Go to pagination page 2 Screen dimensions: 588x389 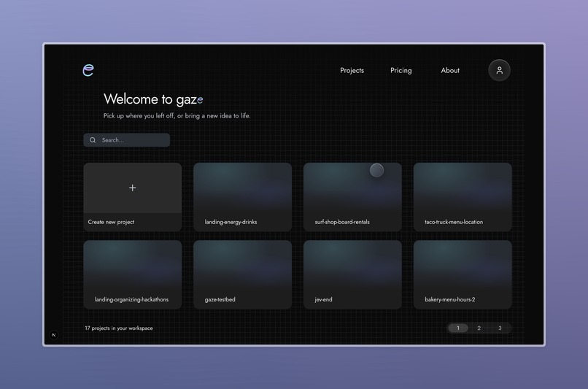[479, 328]
